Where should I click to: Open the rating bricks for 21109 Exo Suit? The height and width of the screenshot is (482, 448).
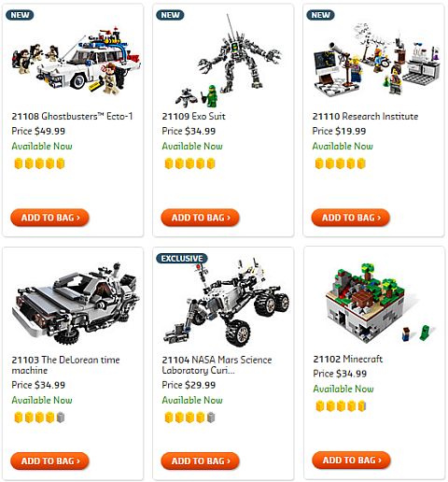[x=189, y=163]
